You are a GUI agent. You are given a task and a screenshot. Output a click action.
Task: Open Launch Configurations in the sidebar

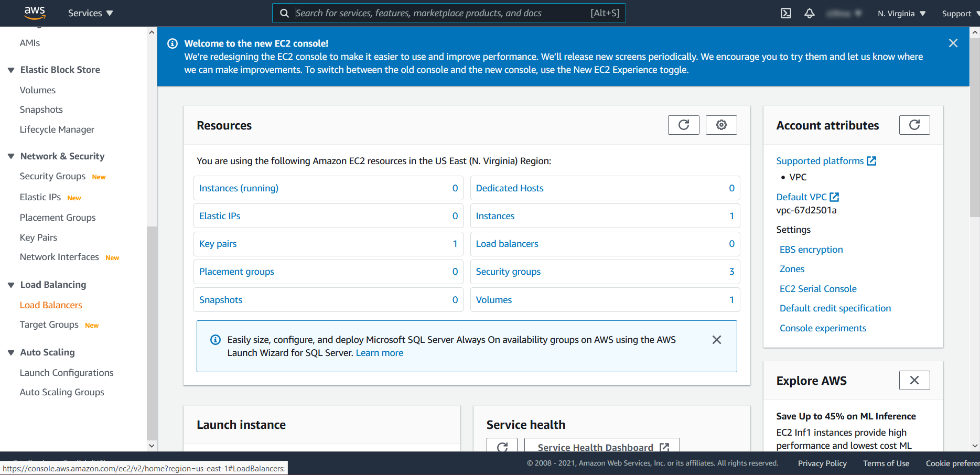point(67,373)
